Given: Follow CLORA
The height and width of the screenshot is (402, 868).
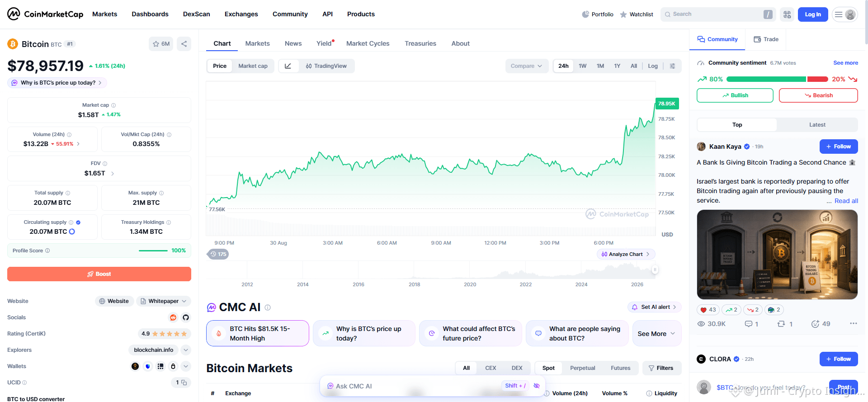Looking at the screenshot, I should click(x=839, y=359).
